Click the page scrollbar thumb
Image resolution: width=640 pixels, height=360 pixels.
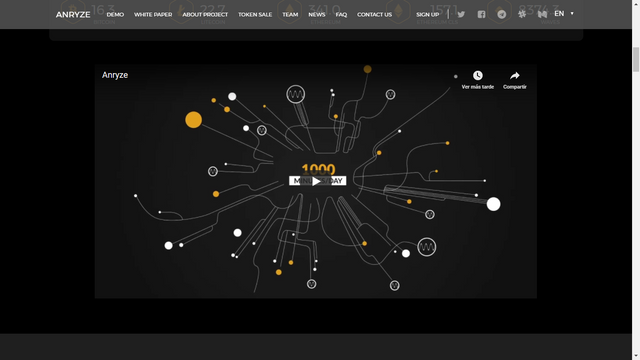coord(636,60)
